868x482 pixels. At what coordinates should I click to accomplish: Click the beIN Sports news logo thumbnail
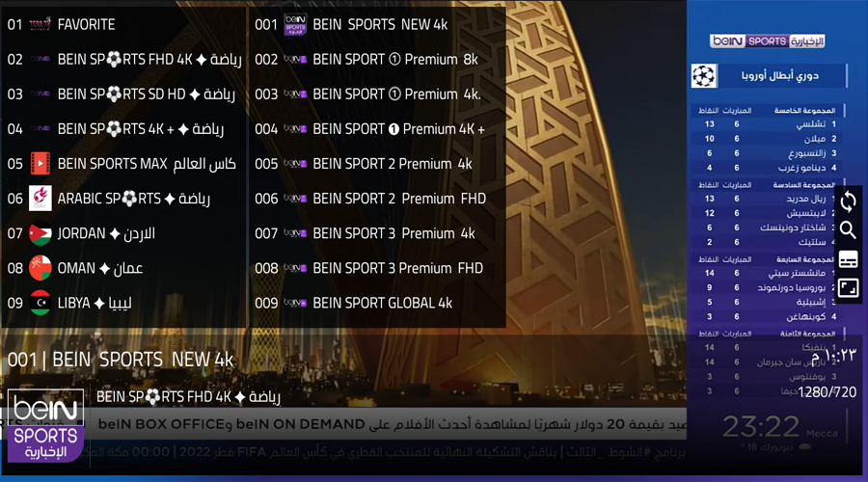[45, 425]
